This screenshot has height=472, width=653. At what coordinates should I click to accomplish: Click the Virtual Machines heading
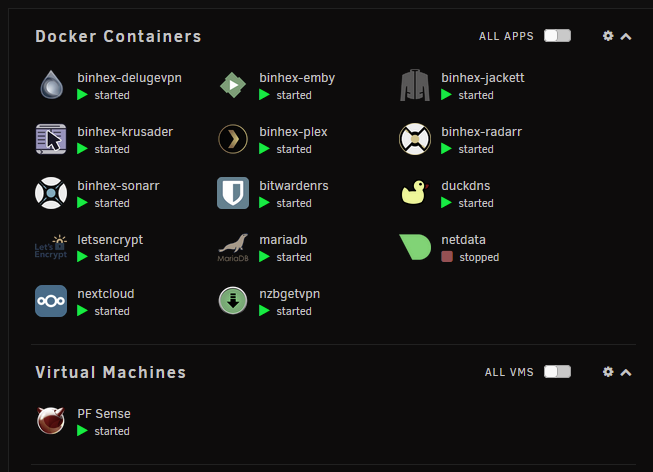(110, 372)
